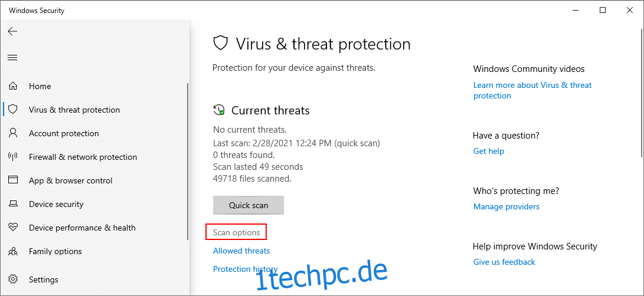The image size is (644, 296).
Task: Click the Home house icon
Action: pos(13,86)
